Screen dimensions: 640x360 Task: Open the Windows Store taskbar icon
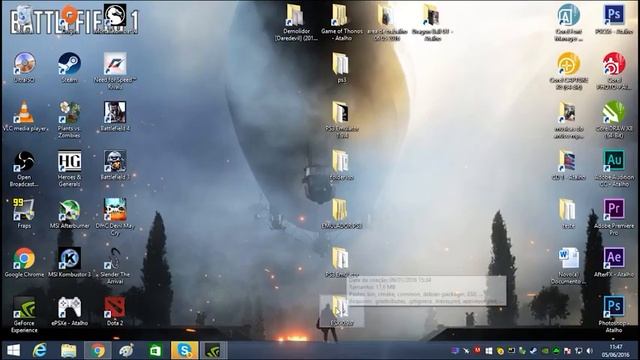[156, 350]
